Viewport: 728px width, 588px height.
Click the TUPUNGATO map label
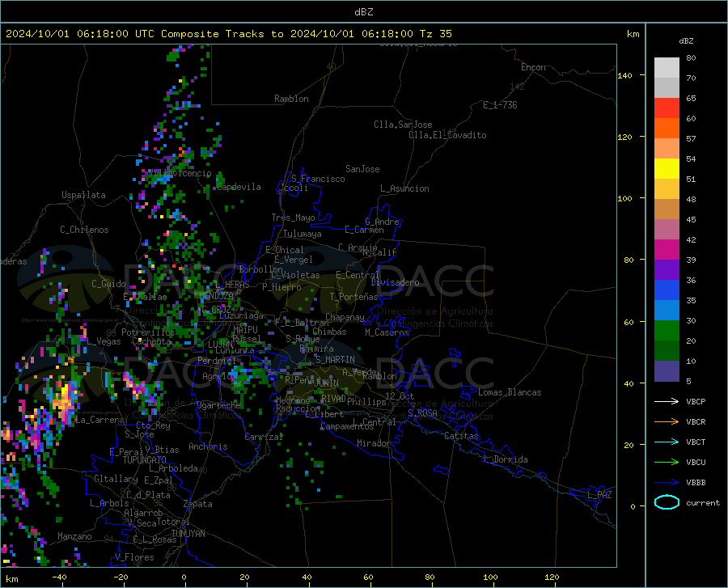click(145, 460)
